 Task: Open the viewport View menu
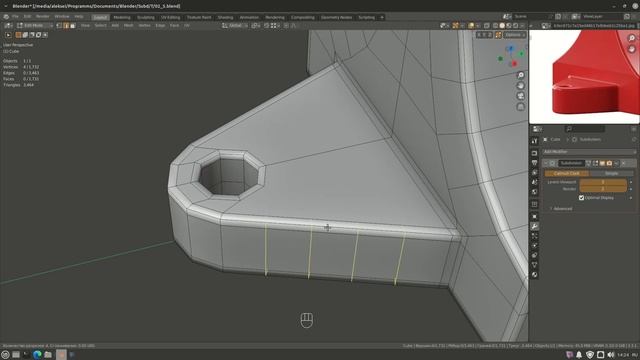coord(85,25)
